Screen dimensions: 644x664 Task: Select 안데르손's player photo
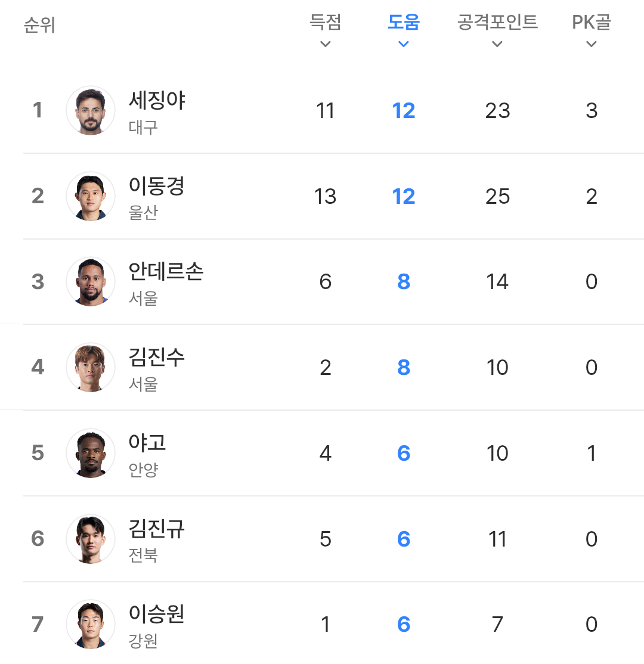(x=91, y=282)
